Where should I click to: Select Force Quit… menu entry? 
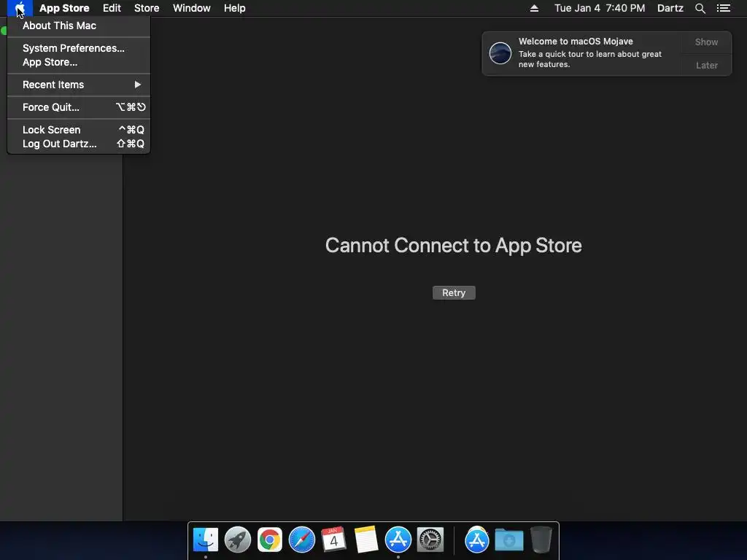[x=79, y=107]
